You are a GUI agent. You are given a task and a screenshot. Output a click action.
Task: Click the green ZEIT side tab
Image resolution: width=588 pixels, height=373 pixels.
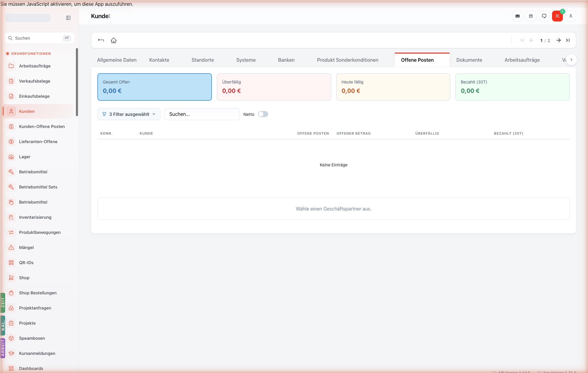pos(3,303)
